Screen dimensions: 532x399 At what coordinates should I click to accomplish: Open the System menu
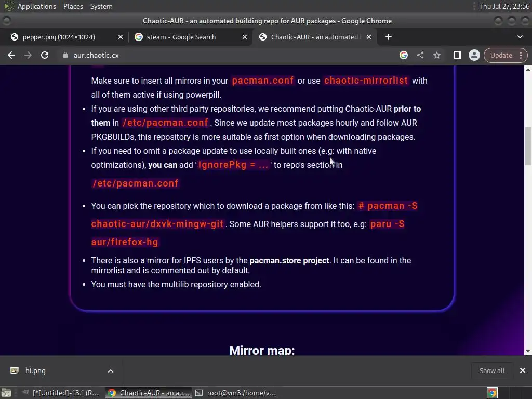(x=101, y=6)
